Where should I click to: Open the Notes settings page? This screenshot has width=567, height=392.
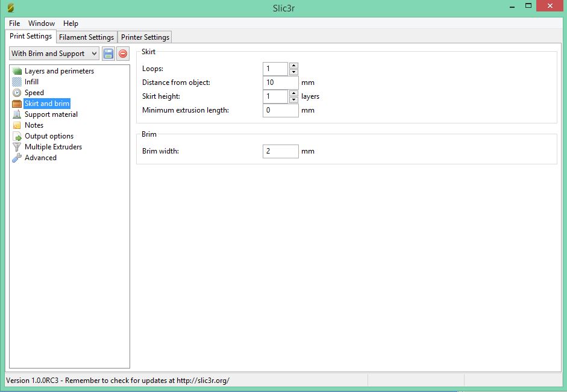click(34, 125)
